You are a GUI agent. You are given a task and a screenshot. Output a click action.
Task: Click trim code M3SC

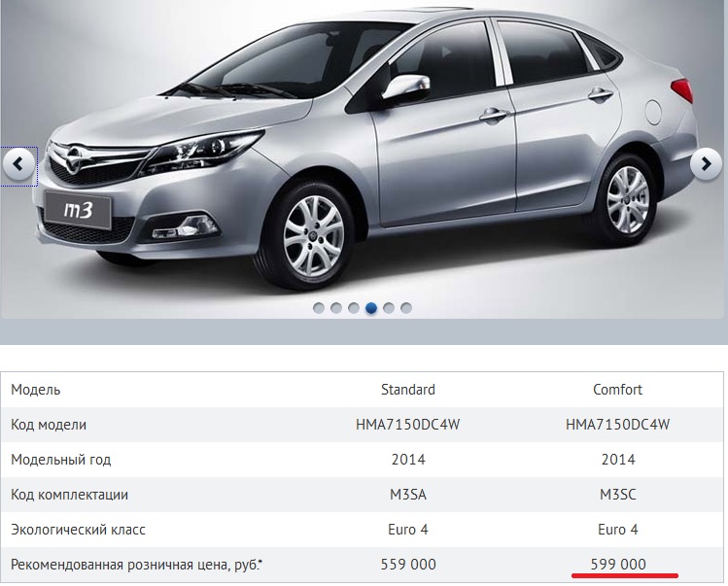[618, 495]
